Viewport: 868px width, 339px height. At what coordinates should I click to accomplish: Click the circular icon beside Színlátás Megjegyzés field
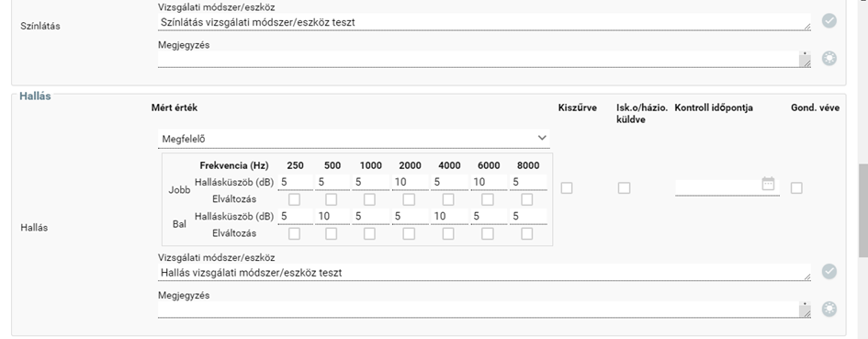click(x=829, y=58)
